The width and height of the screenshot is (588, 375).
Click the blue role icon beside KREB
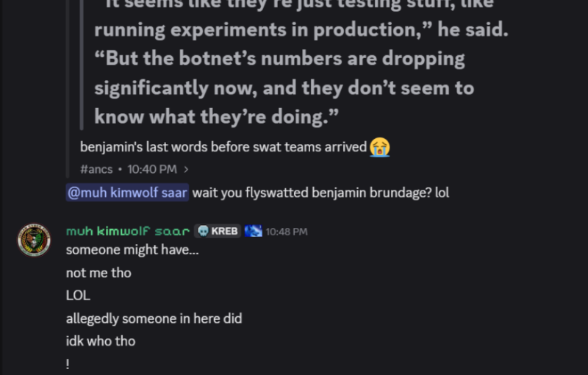coord(253,231)
